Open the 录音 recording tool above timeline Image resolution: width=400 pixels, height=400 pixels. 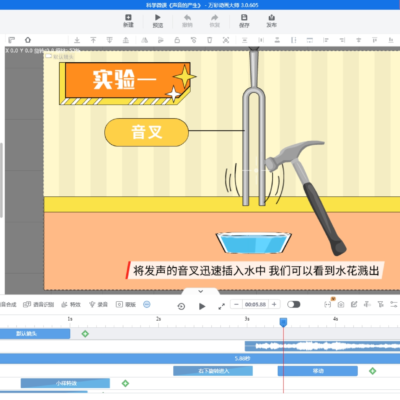click(x=98, y=304)
